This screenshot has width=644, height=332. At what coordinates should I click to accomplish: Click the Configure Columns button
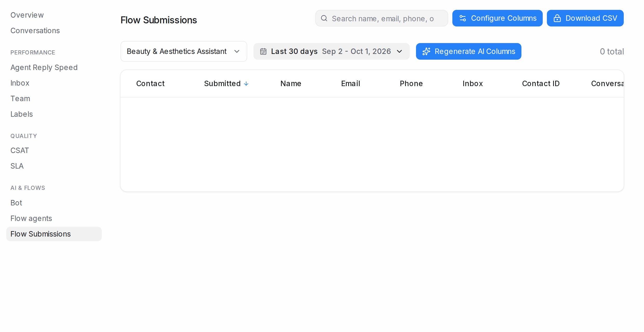pyautogui.click(x=497, y=18)
